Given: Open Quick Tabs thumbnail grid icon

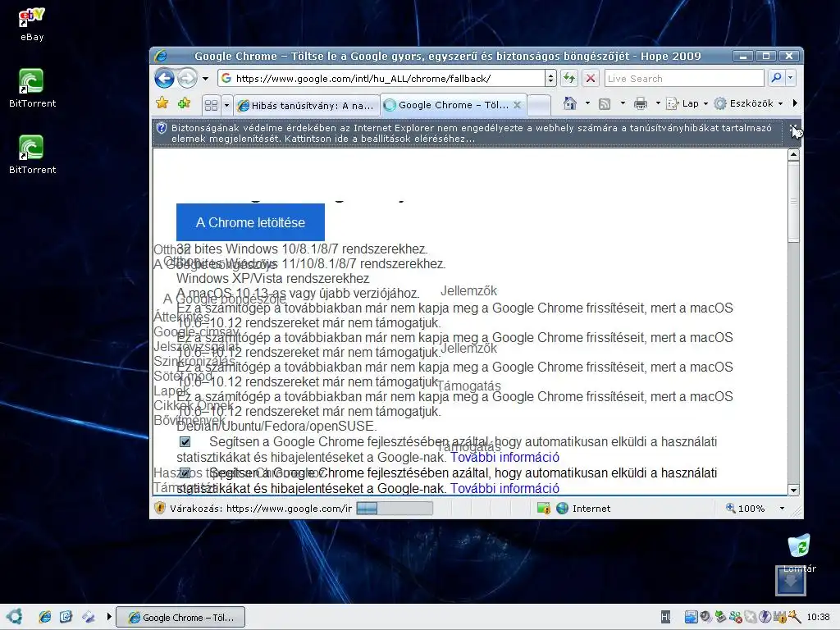Looking at the screenshot, I should pos(212,105).
